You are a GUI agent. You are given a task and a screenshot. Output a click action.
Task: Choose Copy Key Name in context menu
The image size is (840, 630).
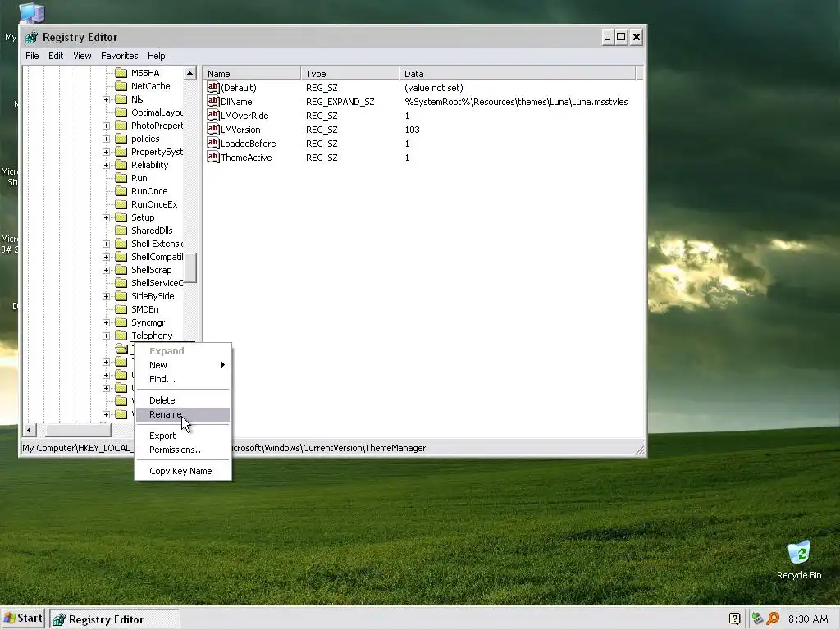click(x=183, y=471)
